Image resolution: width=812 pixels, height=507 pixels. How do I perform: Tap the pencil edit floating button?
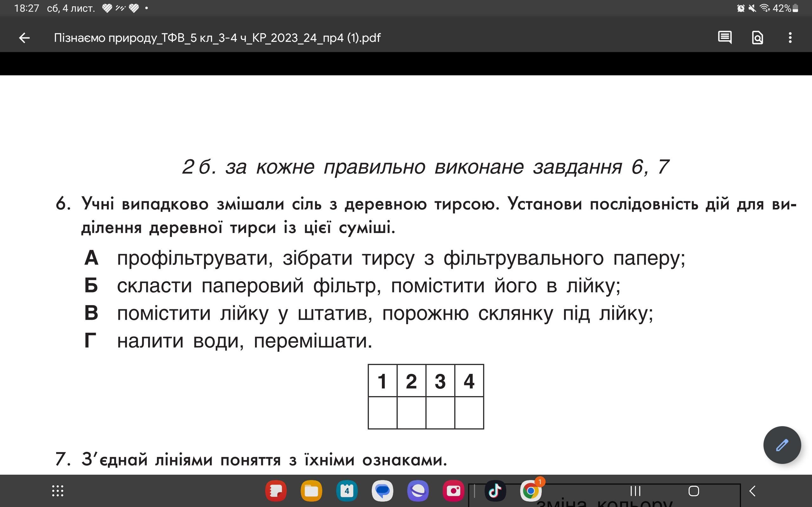coord(782,445)
